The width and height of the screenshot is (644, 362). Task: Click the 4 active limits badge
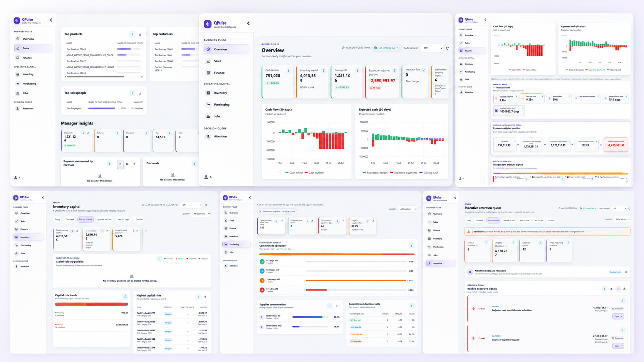tap(615, 272)
